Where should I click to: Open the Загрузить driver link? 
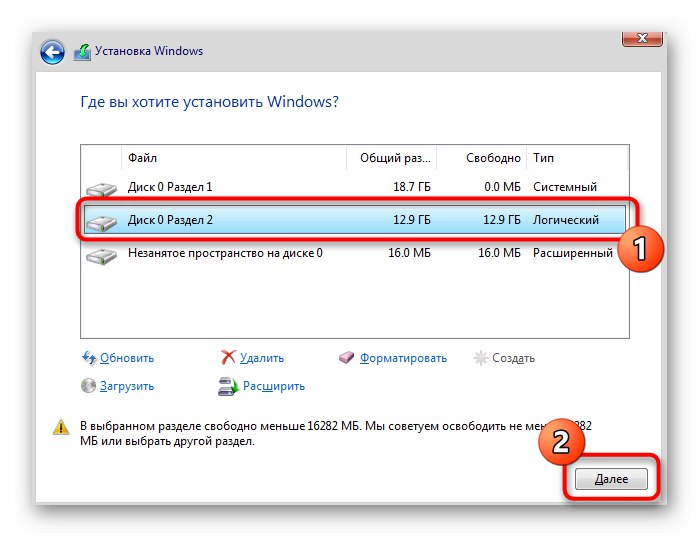tap(127, 386)
